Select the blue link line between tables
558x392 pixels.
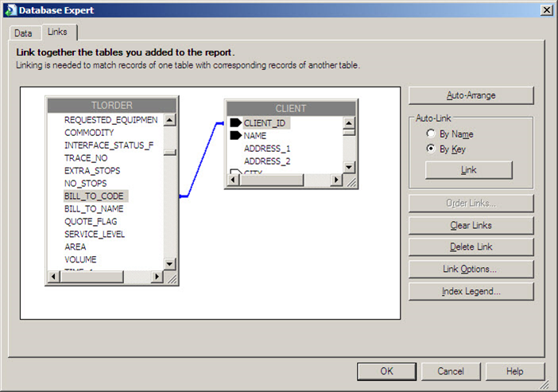click(201, 160)
